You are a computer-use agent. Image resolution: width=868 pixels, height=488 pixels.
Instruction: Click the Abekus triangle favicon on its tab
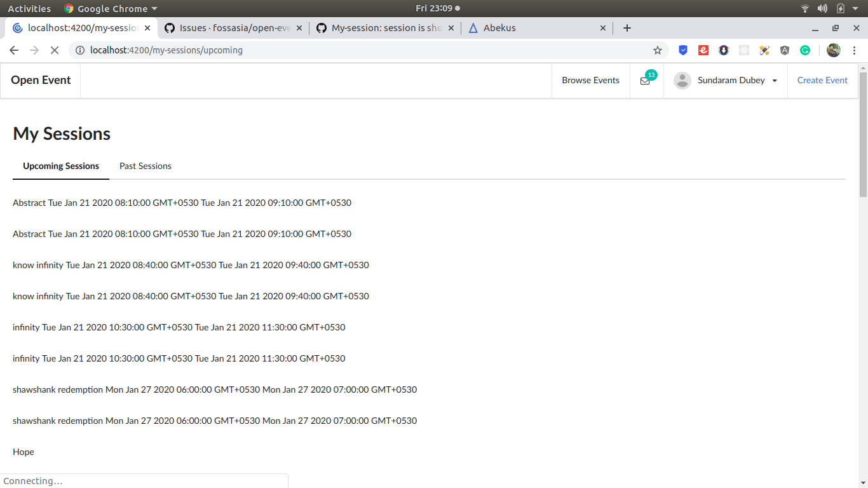point(473,28)
